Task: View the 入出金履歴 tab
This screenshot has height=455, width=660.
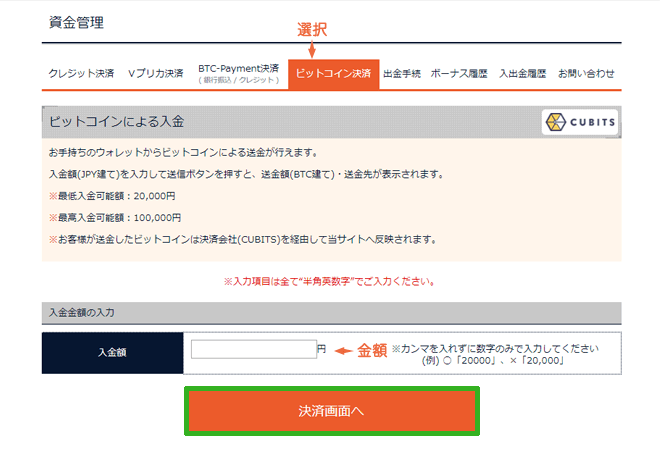Action: tap(522, 74)
